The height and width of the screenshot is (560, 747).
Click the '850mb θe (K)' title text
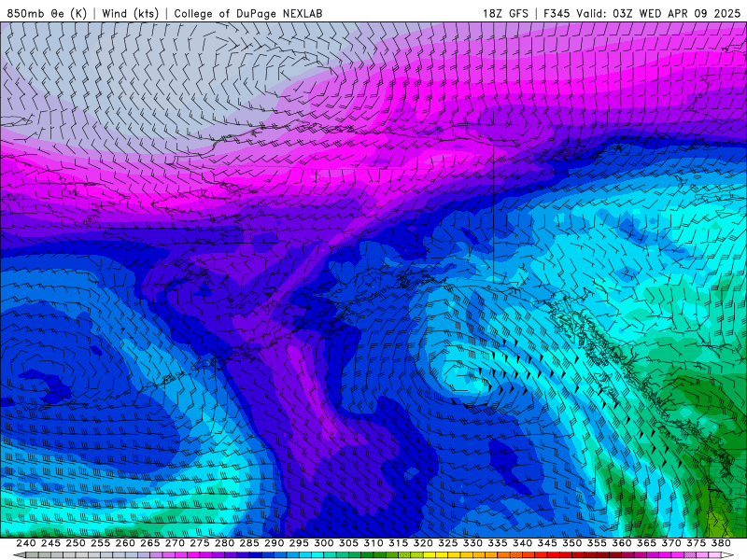pyautogui.click(x=47, y=13)
